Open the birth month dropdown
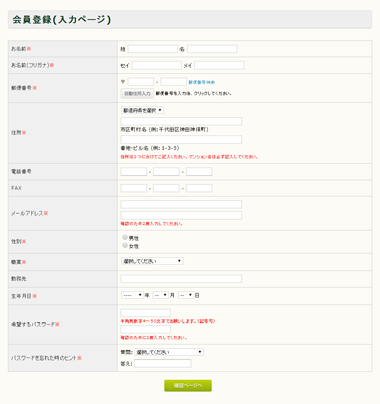 pyautogui.click(x=161, y=295)
